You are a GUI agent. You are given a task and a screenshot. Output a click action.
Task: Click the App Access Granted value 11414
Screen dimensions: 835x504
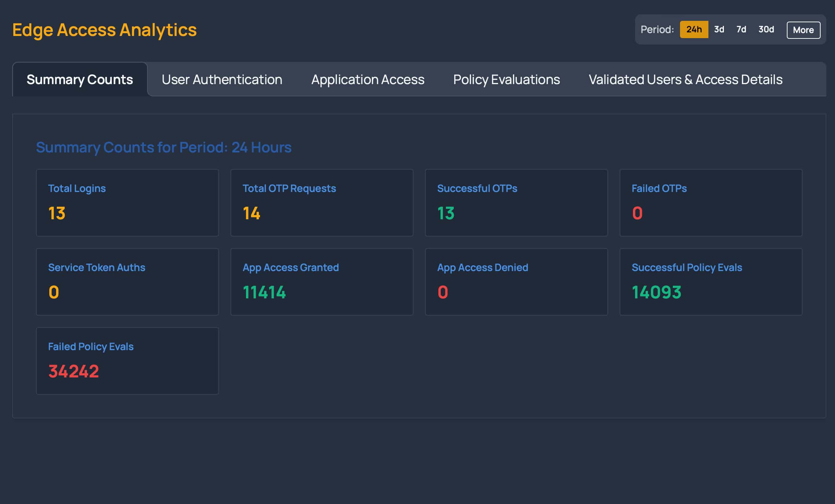[x=264, y=292]
